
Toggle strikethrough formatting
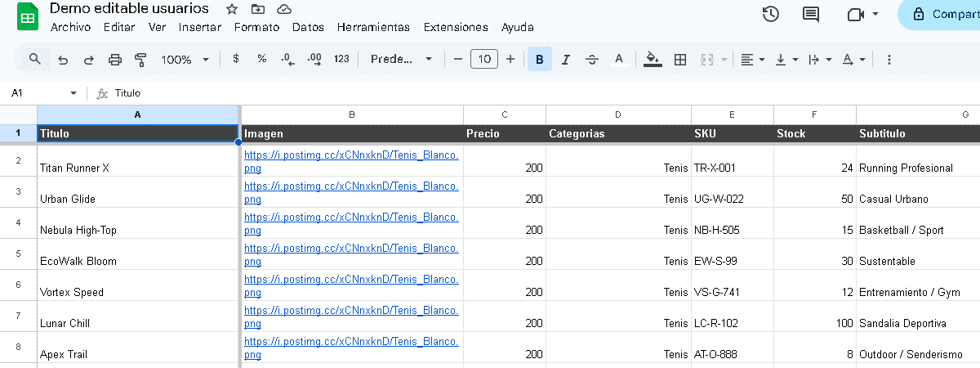pyautogui.click(x=592, y=59)
